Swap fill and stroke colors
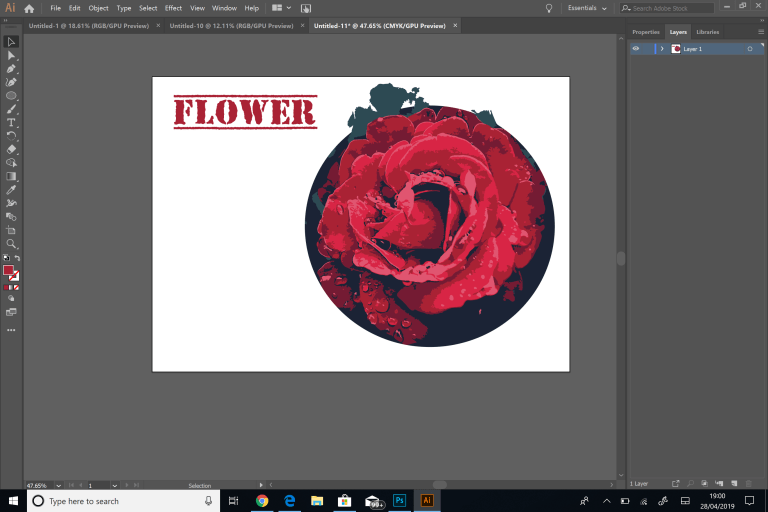The width and height of the screenshot is (768, 512). [17, 258]
